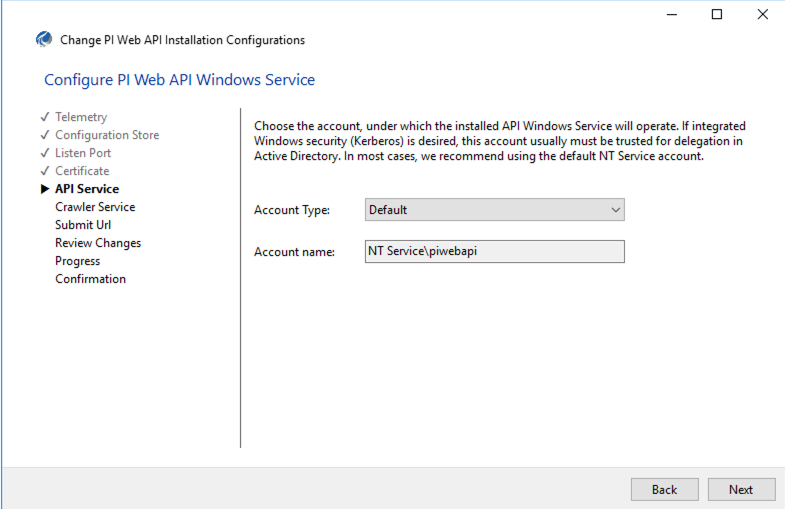The width and height of the screenshot is (785, 509).
Task: Jump to the Crawler Service step
Action: click(95, 207)
